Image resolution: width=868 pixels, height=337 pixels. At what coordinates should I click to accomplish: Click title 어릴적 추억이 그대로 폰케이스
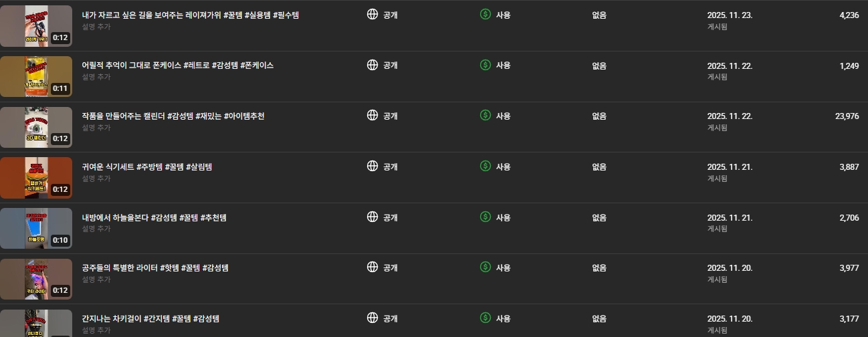point(177,66)
